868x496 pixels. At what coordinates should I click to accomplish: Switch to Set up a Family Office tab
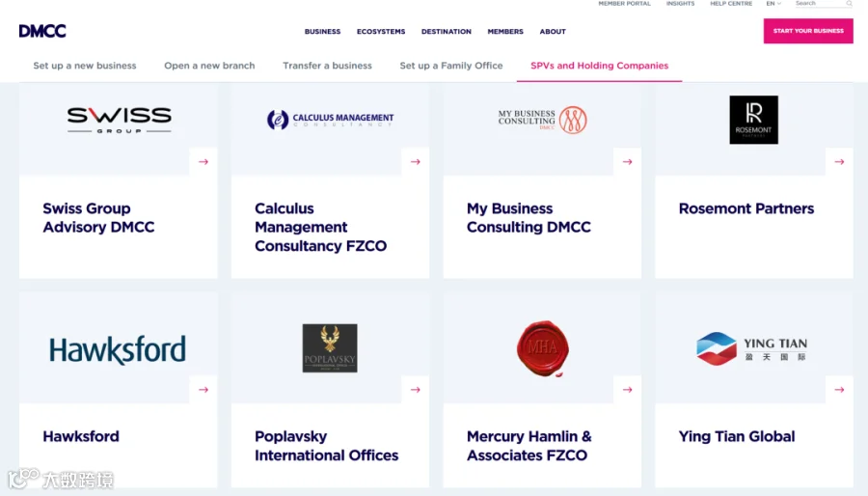click(451, 66)
